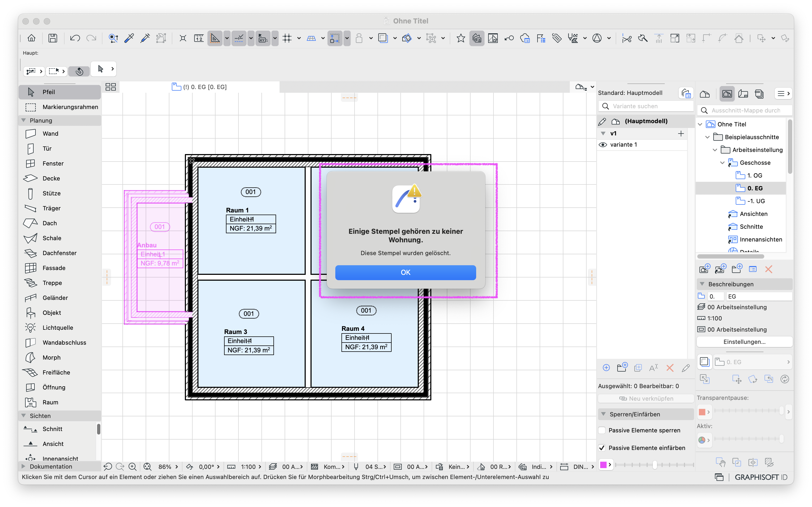Open the 1. OG story item
Screen dimensions: 812x507
(754, 175)
